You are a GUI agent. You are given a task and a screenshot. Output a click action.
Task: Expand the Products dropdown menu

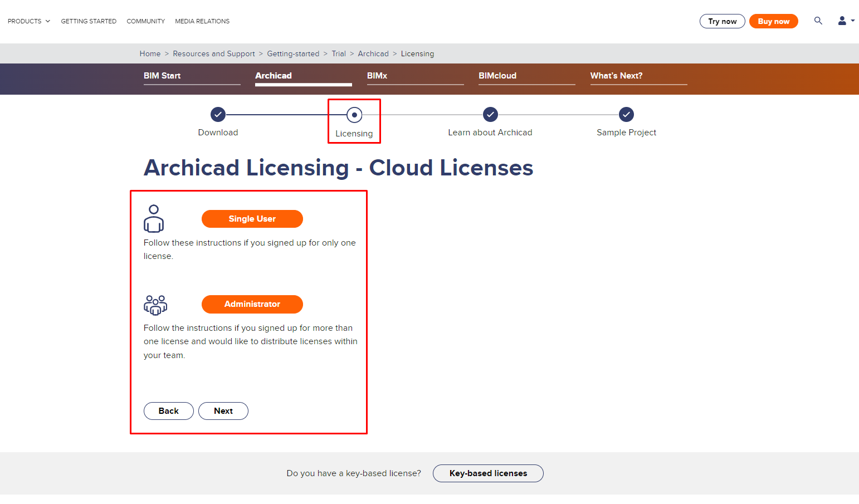pos(29,21)
